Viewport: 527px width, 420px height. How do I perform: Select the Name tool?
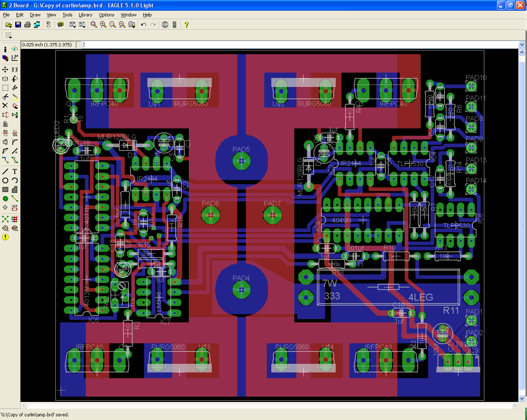pyautogui.click(x=5, y=133)
